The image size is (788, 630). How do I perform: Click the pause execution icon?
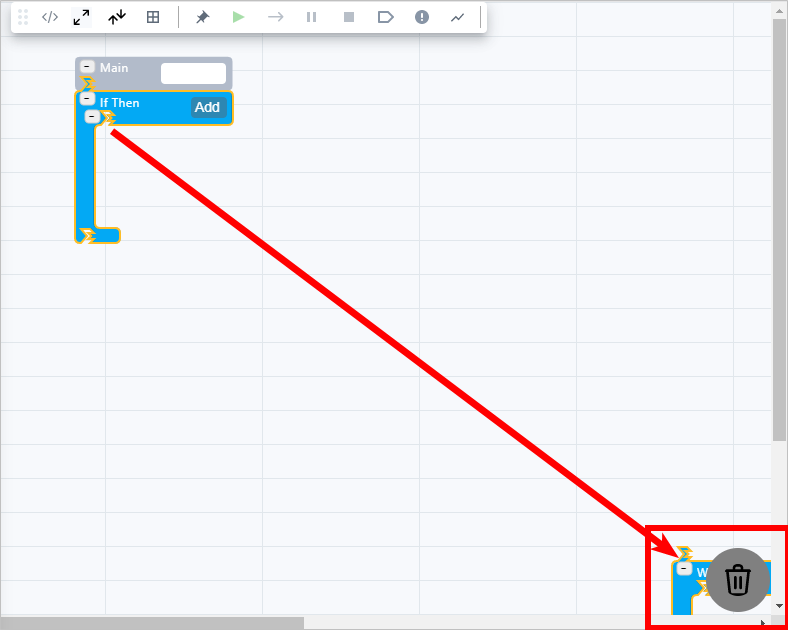[312, 17]
